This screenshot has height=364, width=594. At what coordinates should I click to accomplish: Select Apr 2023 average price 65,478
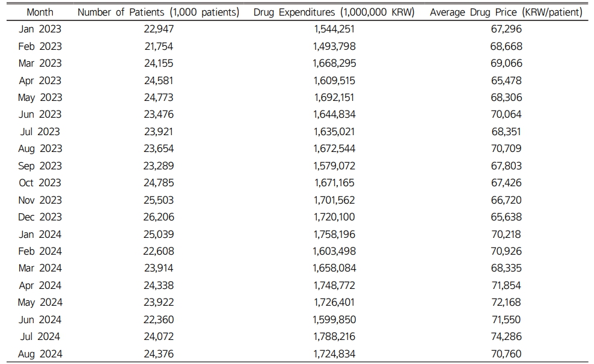506,80
